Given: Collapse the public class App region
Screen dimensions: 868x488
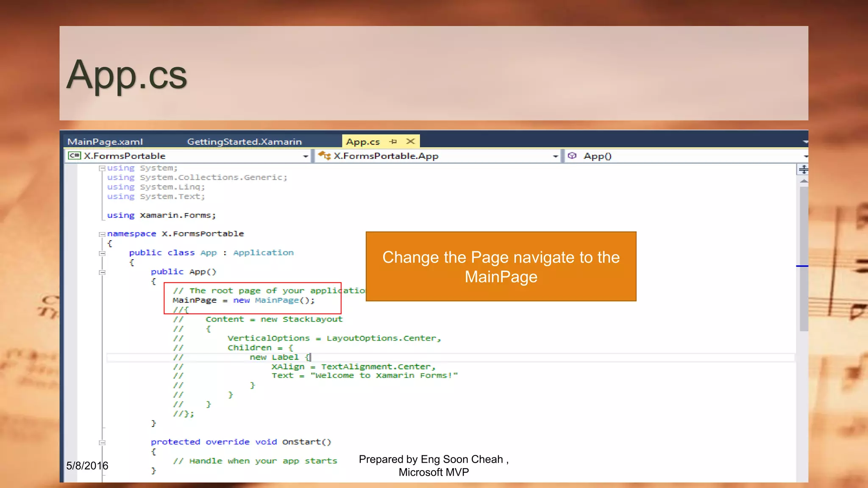Looking at the screenshot, I should point(102,253).
